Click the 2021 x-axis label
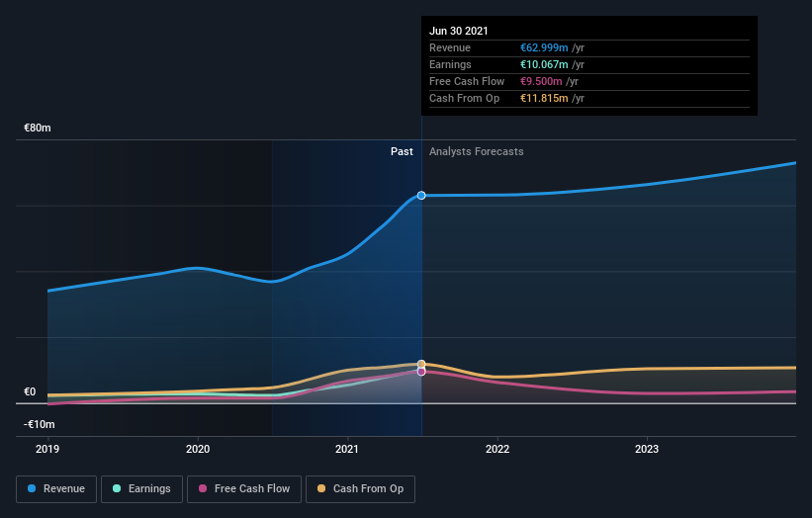 pyautogui.click(x=347, y=449)
